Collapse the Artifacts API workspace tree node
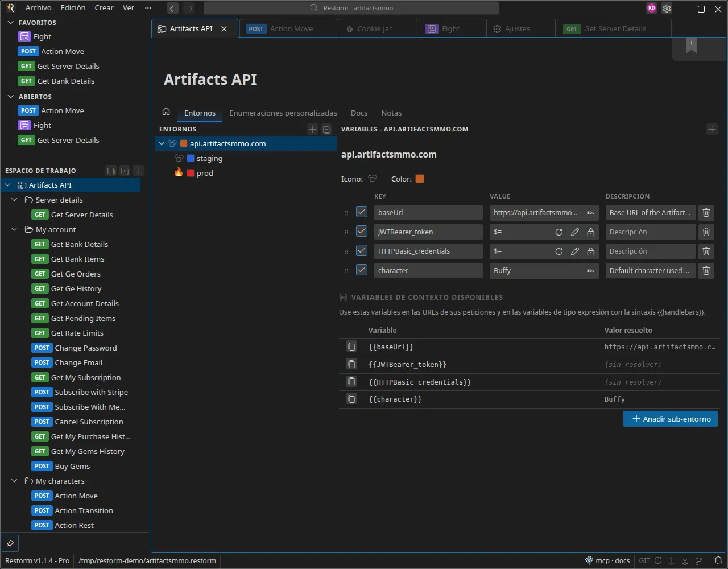 (8, 185)
